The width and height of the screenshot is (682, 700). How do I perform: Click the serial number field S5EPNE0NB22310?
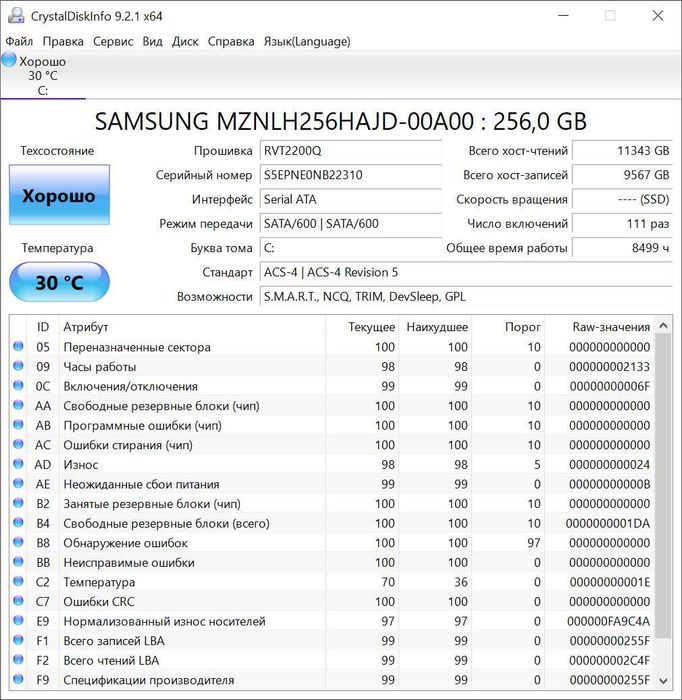click(351, 175)
